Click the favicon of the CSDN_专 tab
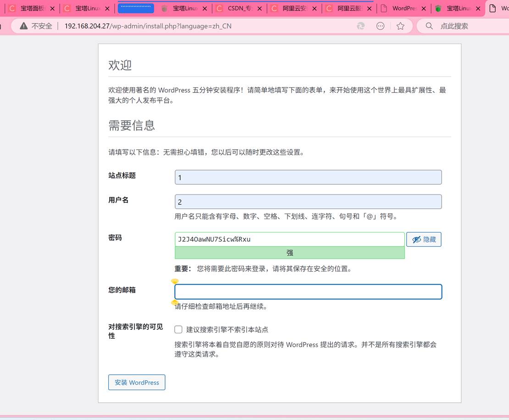Viewport: 509px width, 420px height. pyautogui.click(x=220, y=8)
